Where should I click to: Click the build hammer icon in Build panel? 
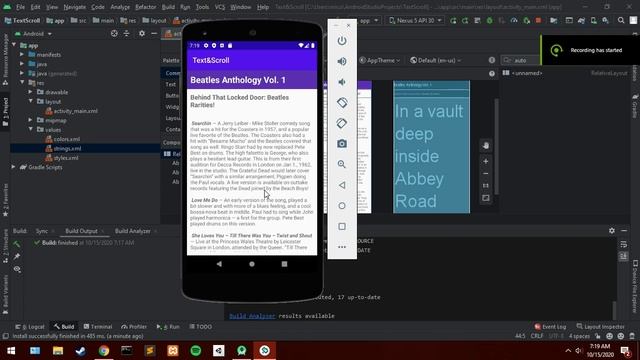coord(17,244)
